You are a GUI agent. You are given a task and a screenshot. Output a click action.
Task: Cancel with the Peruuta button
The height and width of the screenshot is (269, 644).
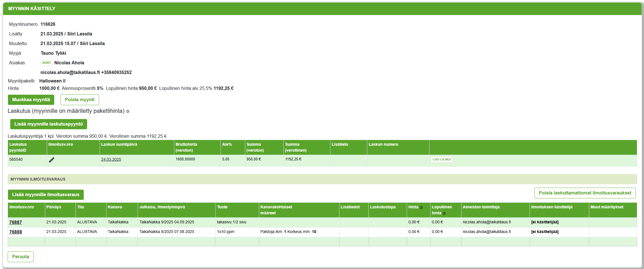20,257
